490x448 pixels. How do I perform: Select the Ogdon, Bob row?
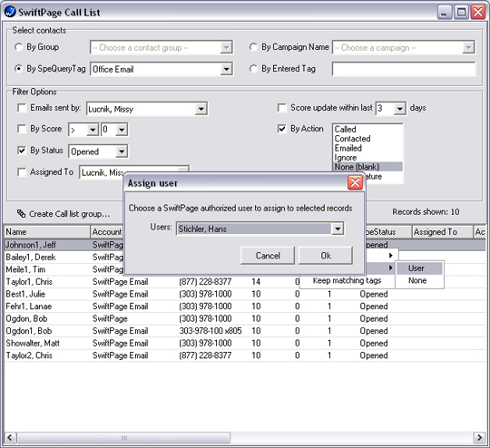click(x=245, y=318)
